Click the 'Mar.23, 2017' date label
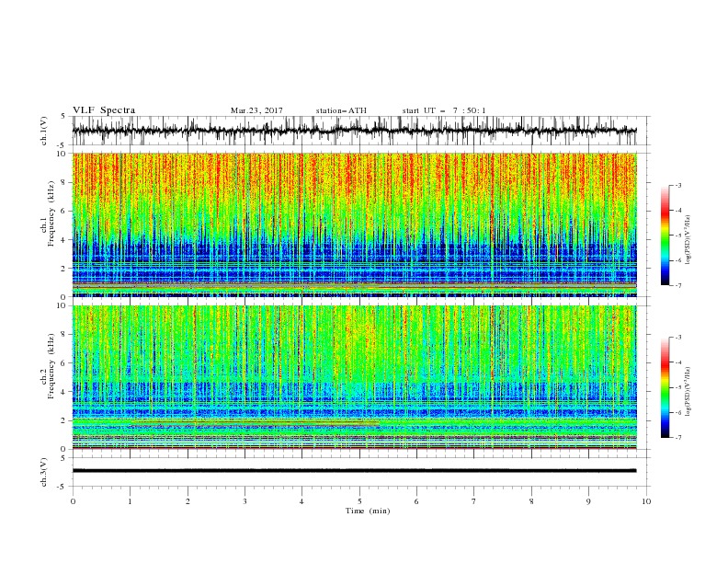728x563 pixels. pyautogui.click(x=256, y=110)
